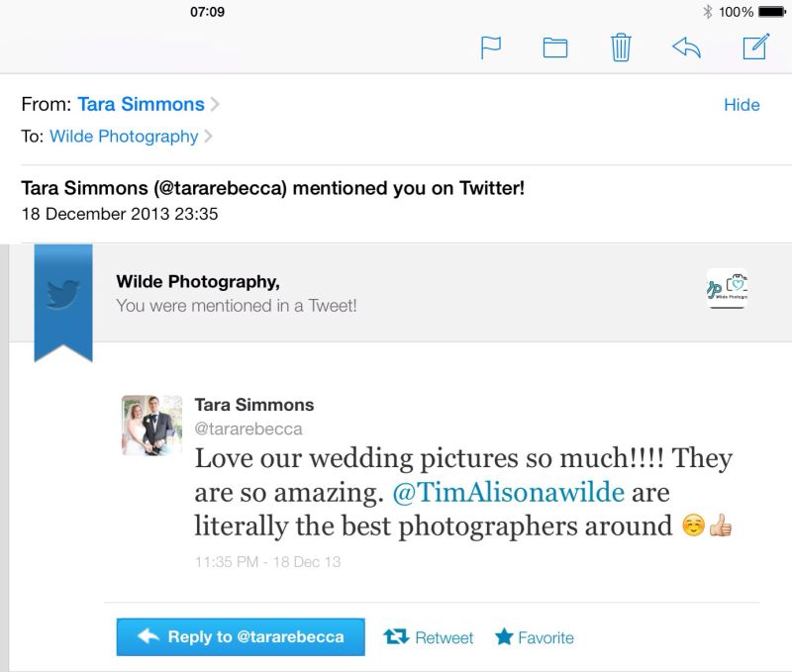Screen dimensions: 792x672
Task: Tap the thumbs up emoji in tweet
Action: [721, 526]
